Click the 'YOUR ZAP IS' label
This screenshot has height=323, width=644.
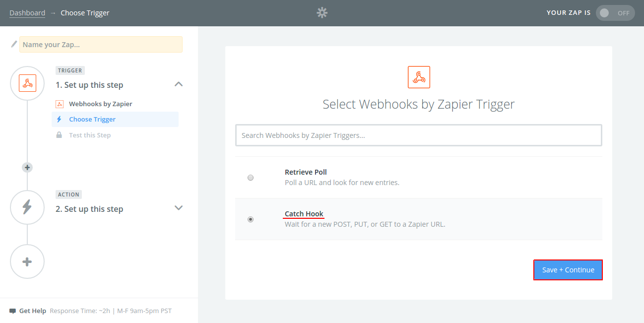click(x=569, y=13)
